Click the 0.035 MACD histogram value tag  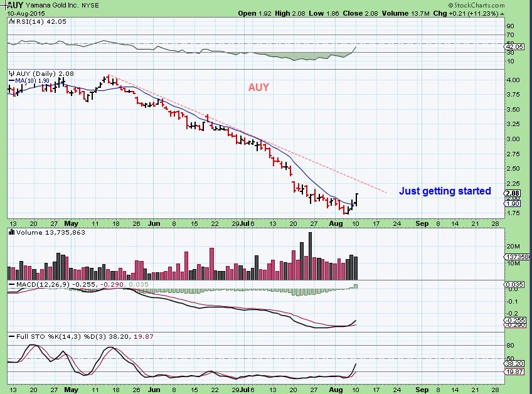point(514,285)
